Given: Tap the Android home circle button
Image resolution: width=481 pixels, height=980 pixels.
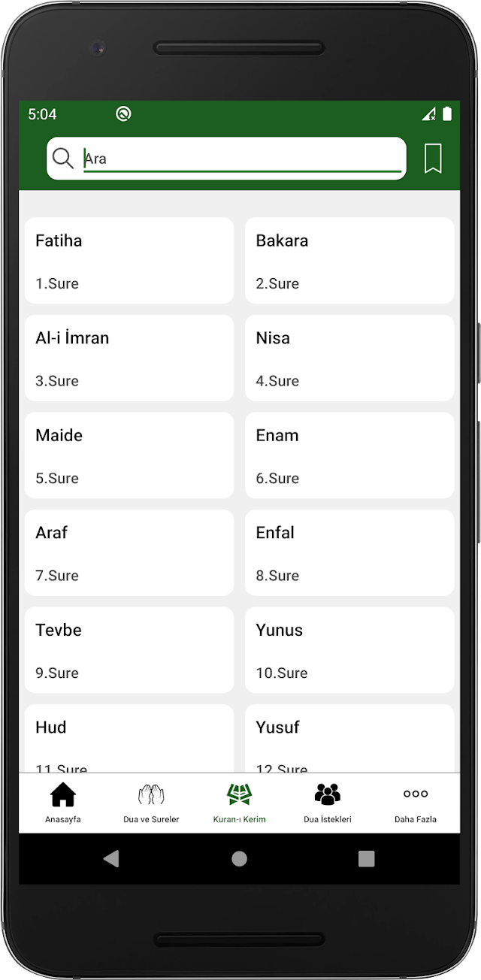Looking at the screenshot, I should click(239, 858).
